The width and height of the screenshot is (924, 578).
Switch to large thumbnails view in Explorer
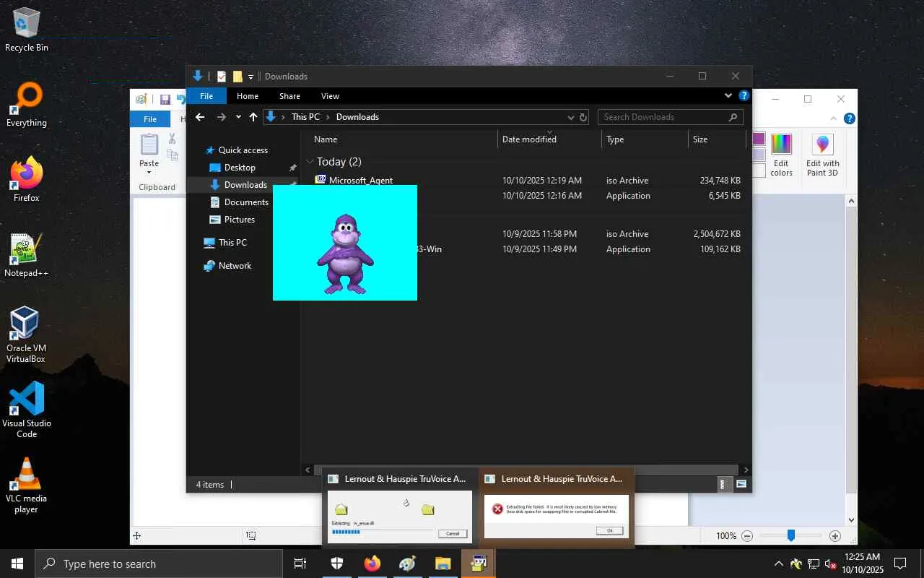(x=741, y=485)
